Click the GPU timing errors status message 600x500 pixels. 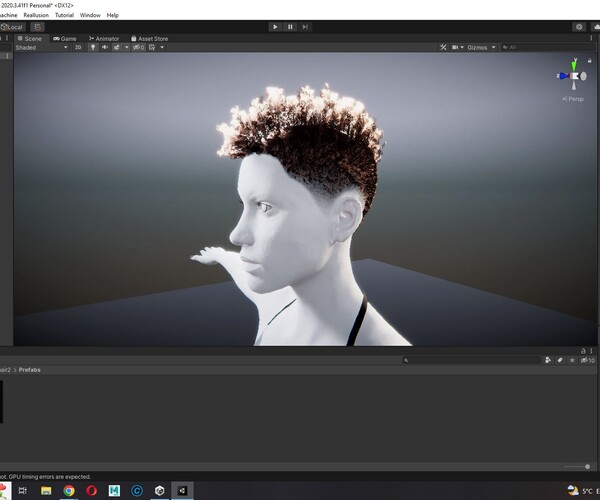[45, 477]
